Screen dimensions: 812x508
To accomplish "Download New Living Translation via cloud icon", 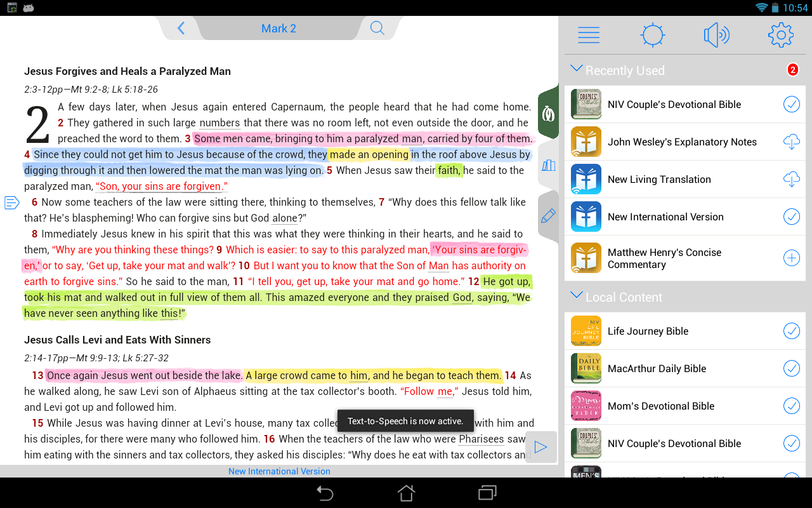I will coord(792,180).
